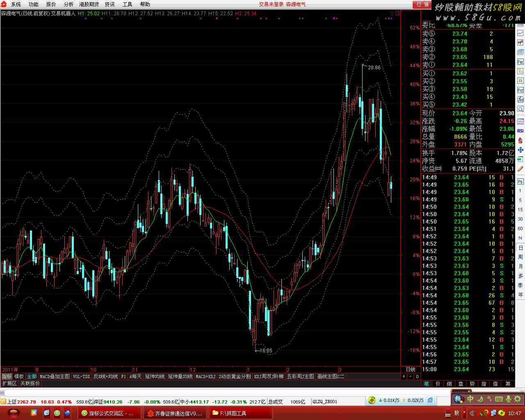Click the F5 icon in the right sidebar
This screenshot has height=420, width=525.
coord(520,181)
